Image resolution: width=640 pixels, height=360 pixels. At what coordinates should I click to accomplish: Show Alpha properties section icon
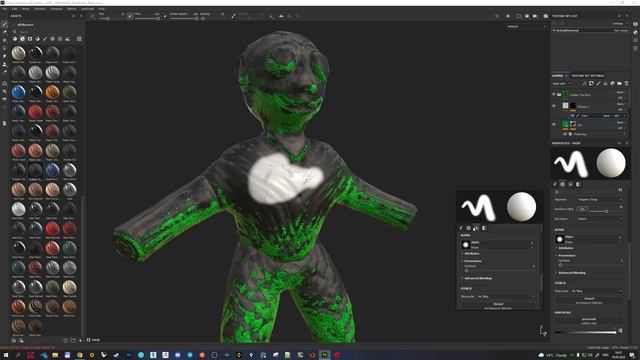[x=562, y=184]
